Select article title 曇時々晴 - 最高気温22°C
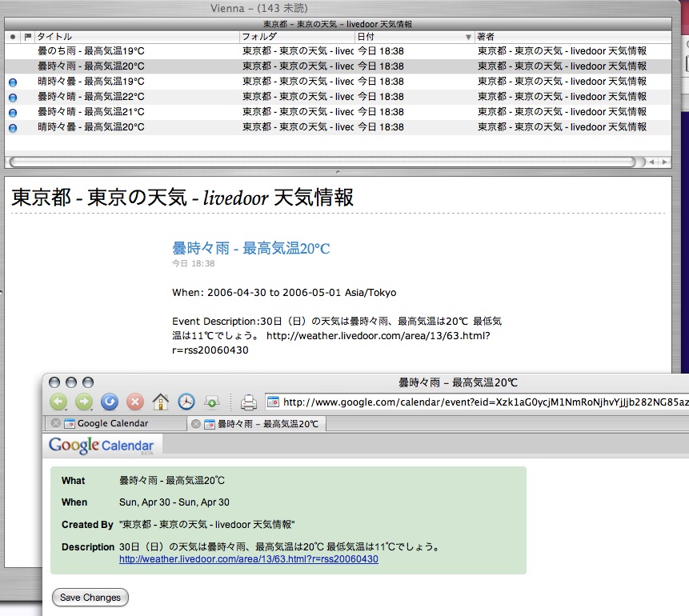The image size is (689, 616). [x=91, y=97]
